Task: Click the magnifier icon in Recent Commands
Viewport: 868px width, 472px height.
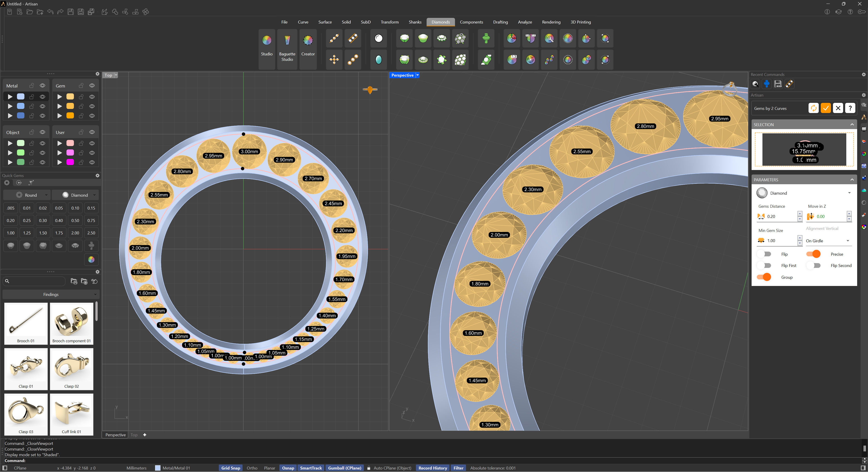Action: (755, 84)
